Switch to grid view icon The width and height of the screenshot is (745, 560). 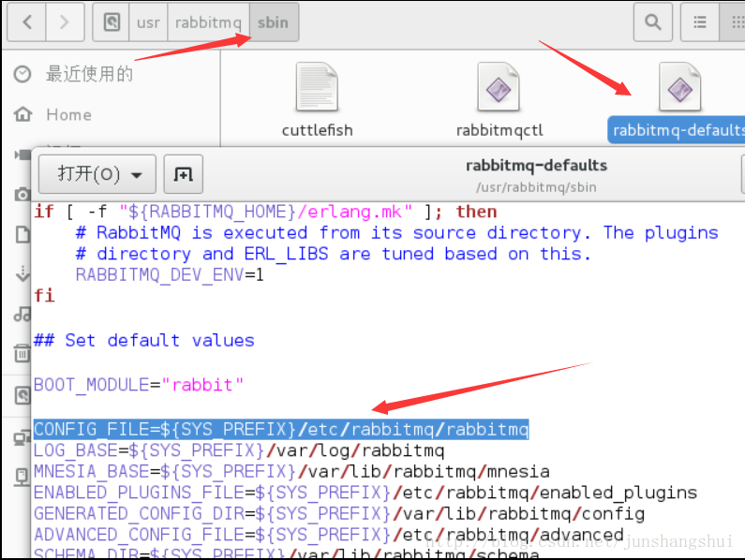[734, 22]
